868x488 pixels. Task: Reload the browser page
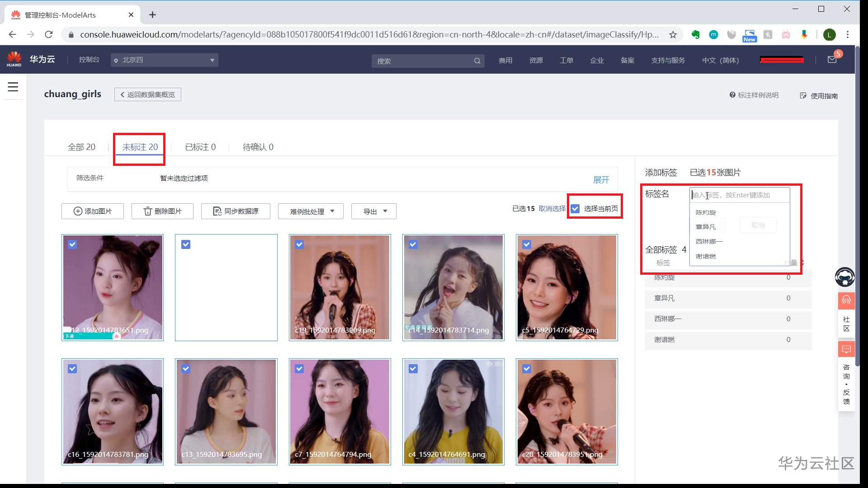tap(49, 35)
